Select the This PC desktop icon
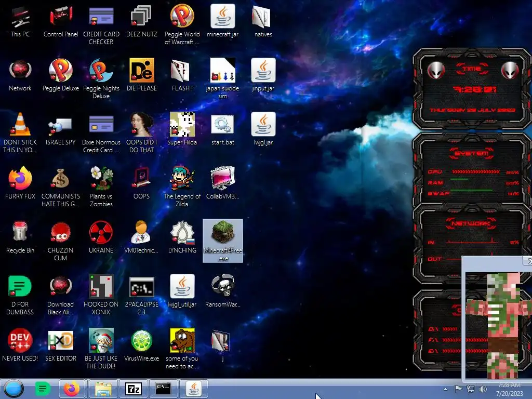The image size is (532, 399). point(20,17)
